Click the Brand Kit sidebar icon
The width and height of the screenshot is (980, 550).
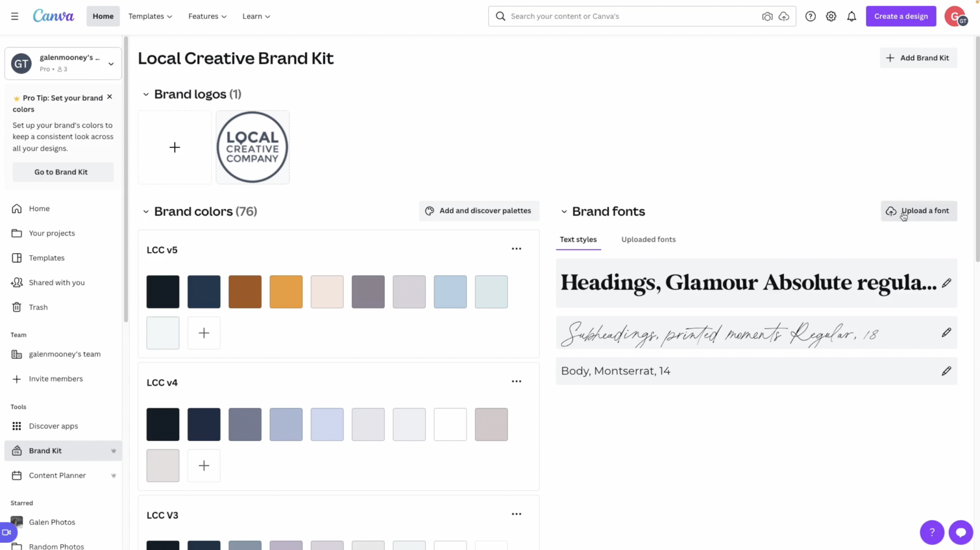point(17,449)
